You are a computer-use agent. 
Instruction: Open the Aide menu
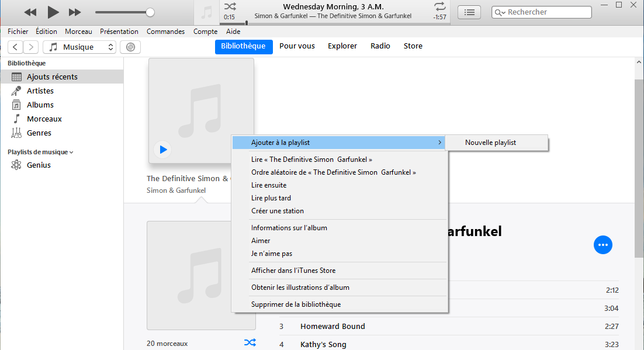[x=233, y=31]
